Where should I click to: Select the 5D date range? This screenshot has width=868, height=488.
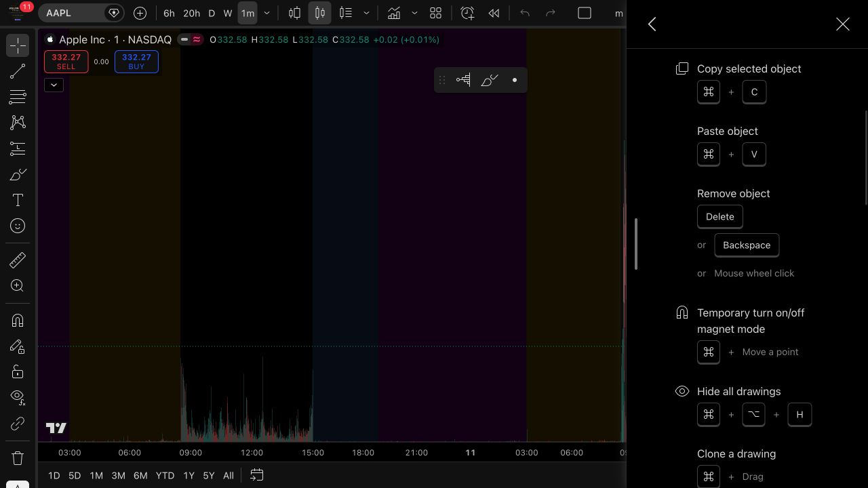coord(75,476)
